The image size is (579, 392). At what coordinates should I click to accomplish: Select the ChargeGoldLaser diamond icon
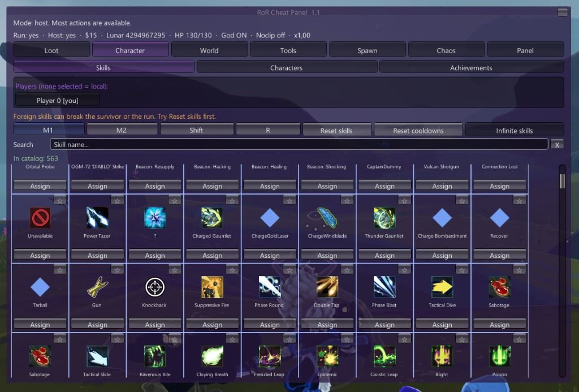(270, 217)
